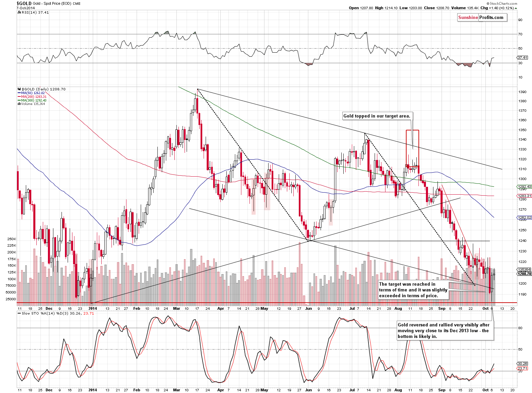
Task: Click the 'Gold topped in our target area.' annotation
Action: 377,116
